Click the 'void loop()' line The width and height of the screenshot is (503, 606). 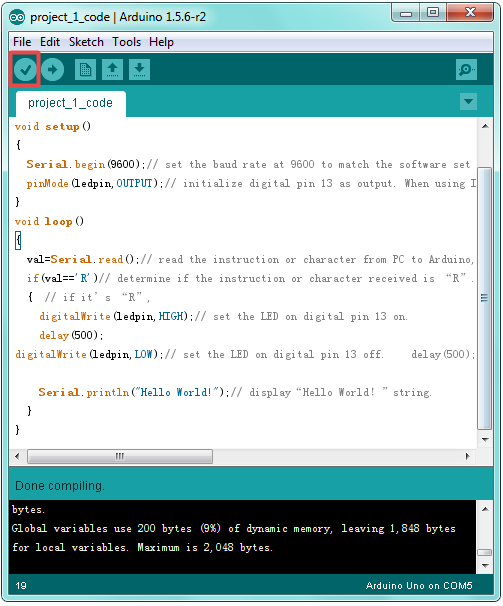click(49, 221)
